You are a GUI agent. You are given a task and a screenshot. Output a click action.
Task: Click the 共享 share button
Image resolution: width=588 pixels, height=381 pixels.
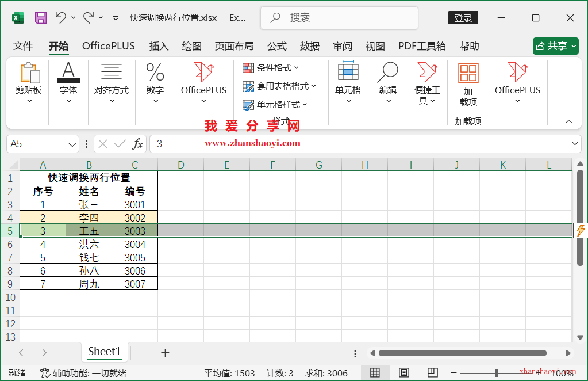tap(556, 46)
